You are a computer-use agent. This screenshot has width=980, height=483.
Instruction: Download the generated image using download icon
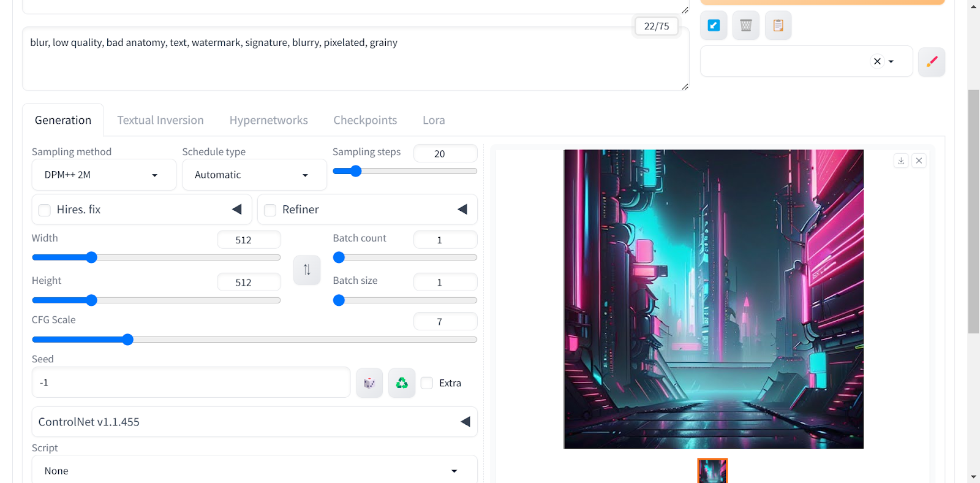pos(901,161)
